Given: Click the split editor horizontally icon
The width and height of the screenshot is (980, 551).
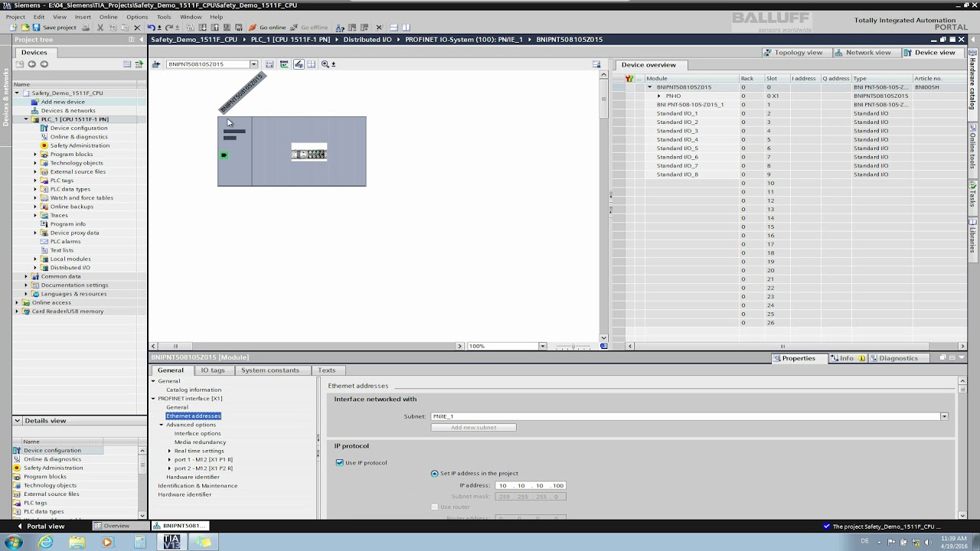Looking at the screenshot, I should coord(394,28).
